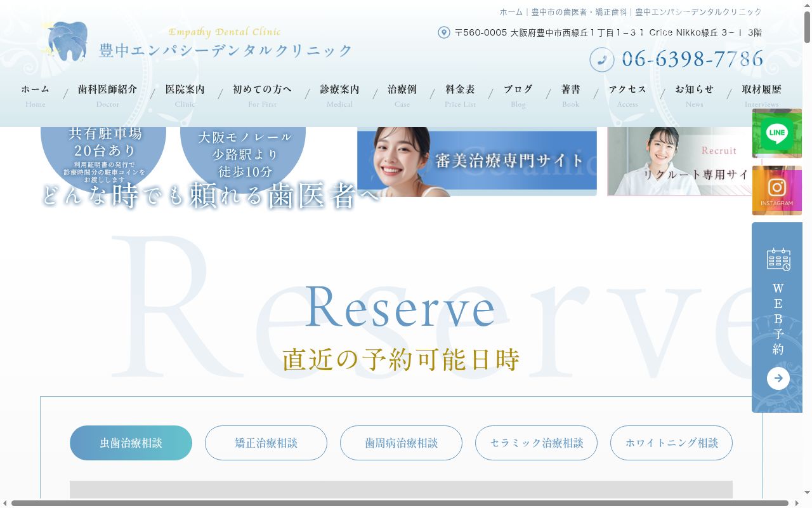This screenshot has width=812, height=508.
Task: Open the Recruit リクルート専用サイト banner
Action: 679,161
